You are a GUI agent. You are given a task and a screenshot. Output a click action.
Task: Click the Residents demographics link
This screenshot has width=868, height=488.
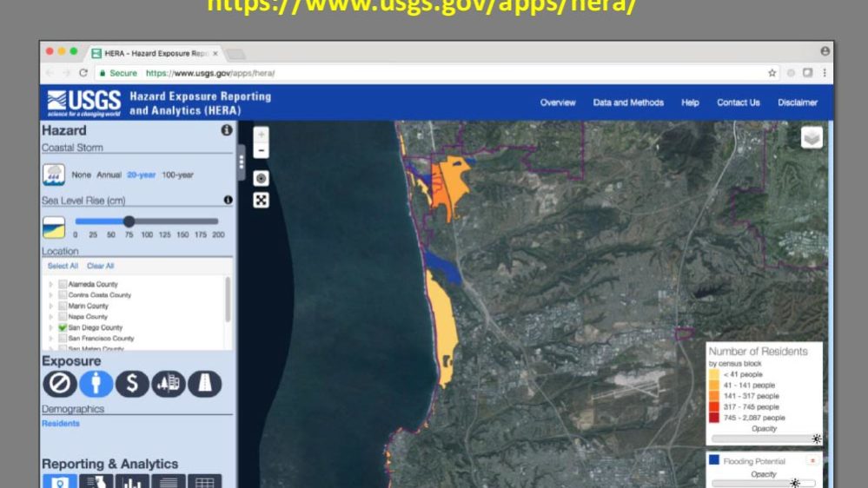pos(61,423)
